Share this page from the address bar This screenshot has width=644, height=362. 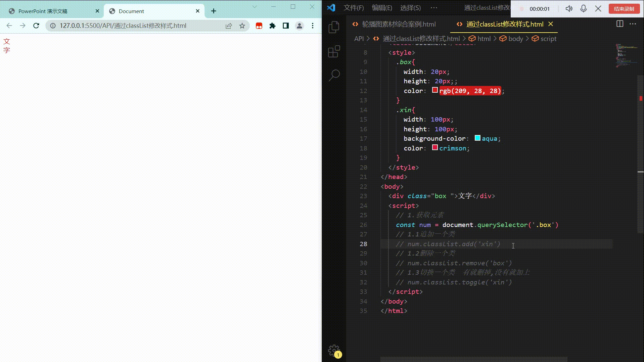[229, 26]
